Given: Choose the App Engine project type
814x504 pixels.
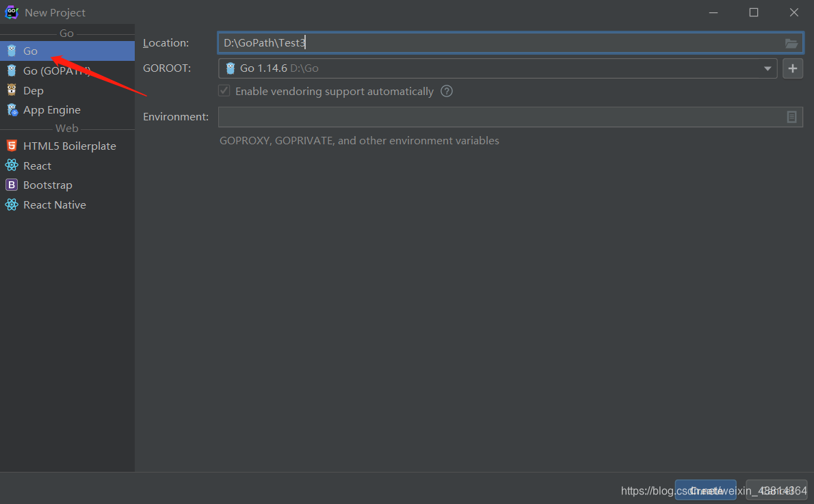Looking at the screenshot, I should pos(68,110).
